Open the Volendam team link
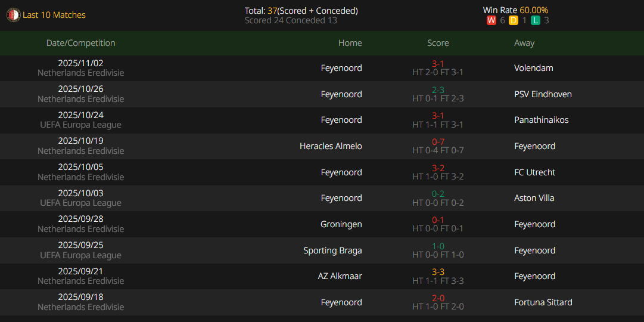 [533, 68]
